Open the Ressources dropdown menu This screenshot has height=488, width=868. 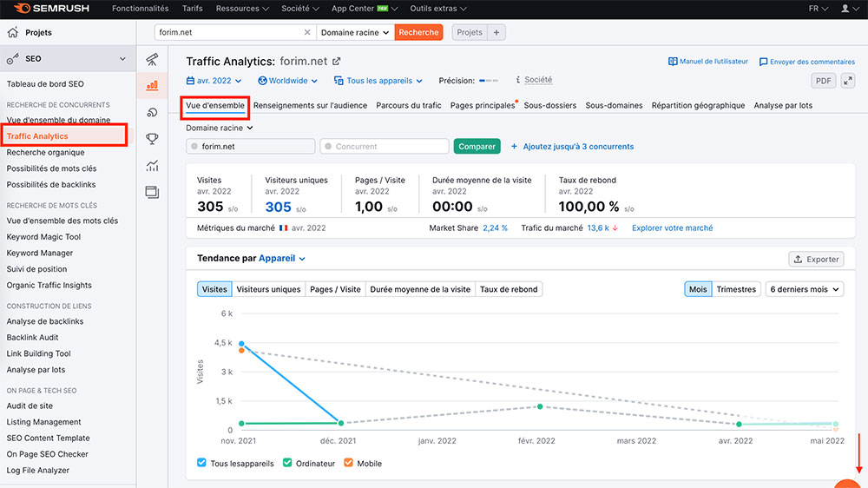coord(242,9)
